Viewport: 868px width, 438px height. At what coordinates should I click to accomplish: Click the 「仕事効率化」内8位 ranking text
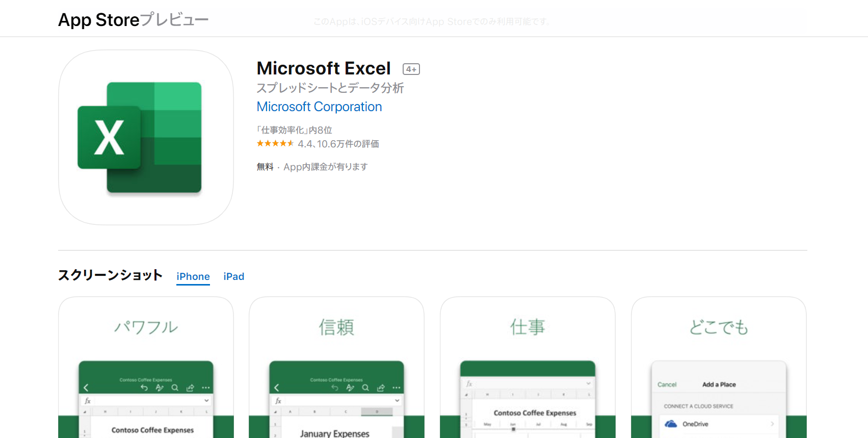[x=294, y=130]
